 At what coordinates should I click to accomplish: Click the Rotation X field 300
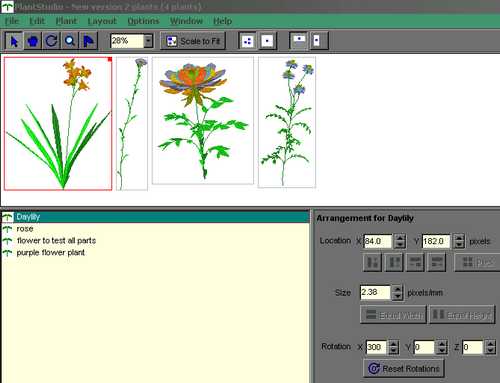click(376, 347)
